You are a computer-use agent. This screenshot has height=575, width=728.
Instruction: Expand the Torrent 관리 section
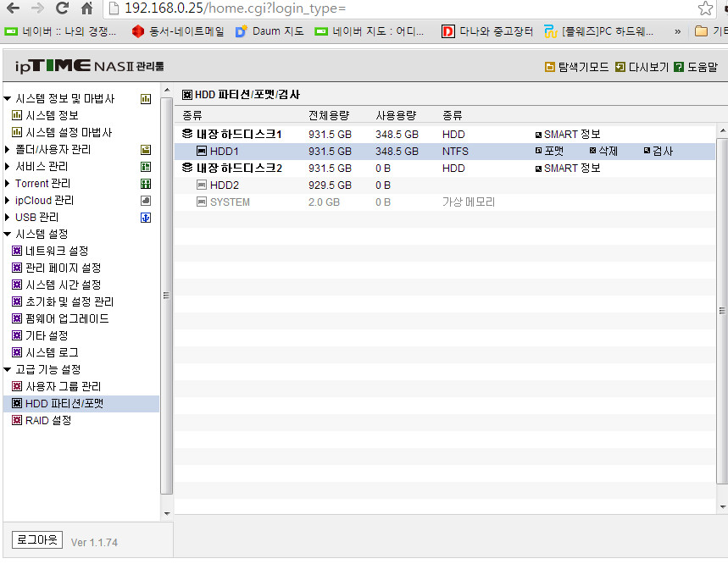click(x=7, y=183)
